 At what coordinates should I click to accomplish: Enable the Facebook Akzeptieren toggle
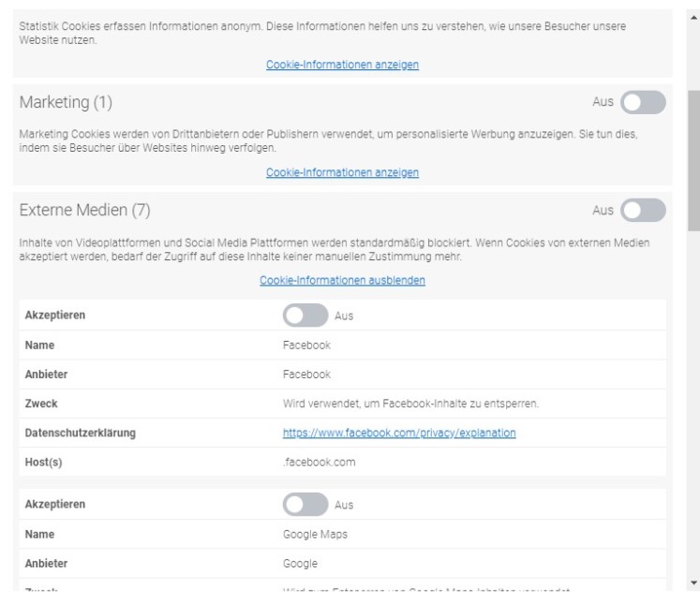point(305,316)
